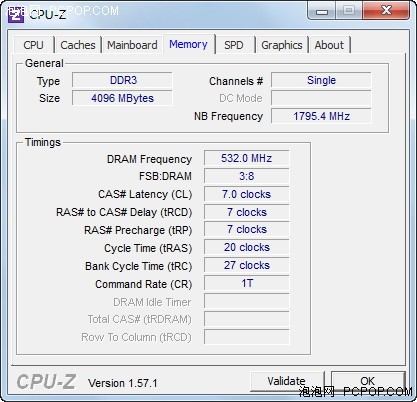Click the FSB:DRAM ratio field
Viewport: 417px width, 402px height.
247,176
